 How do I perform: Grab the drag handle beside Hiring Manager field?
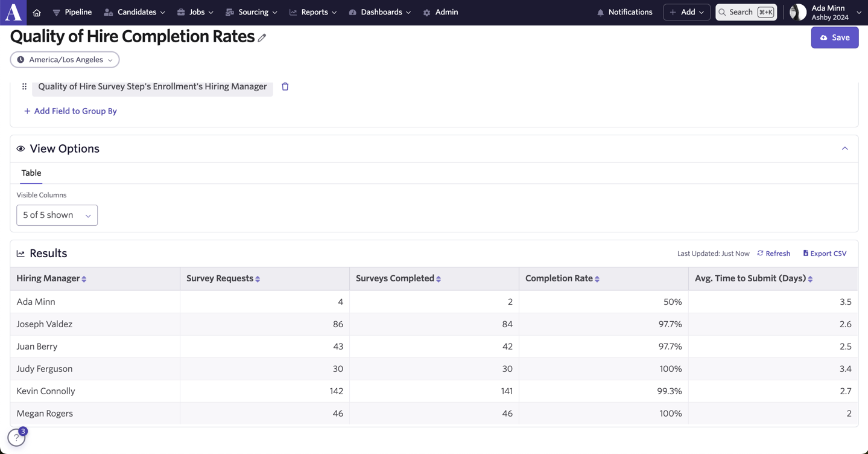(x=24, y=87)
